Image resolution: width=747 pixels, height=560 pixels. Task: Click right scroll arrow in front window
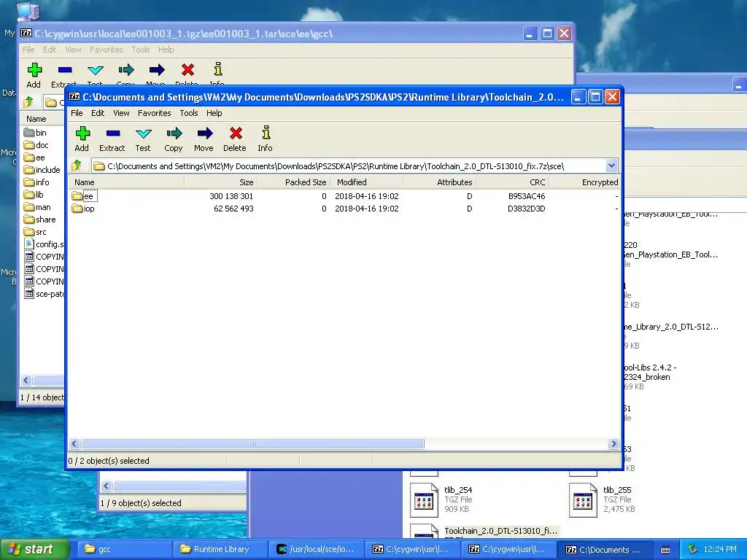(x=613, y=444)
